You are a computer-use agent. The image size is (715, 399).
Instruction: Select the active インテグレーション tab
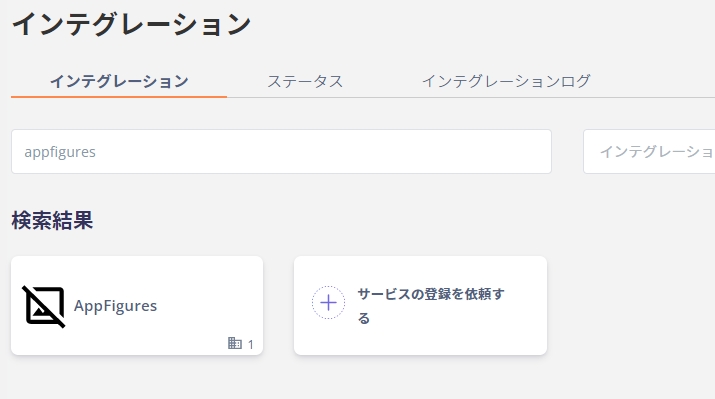pos(119,81)
